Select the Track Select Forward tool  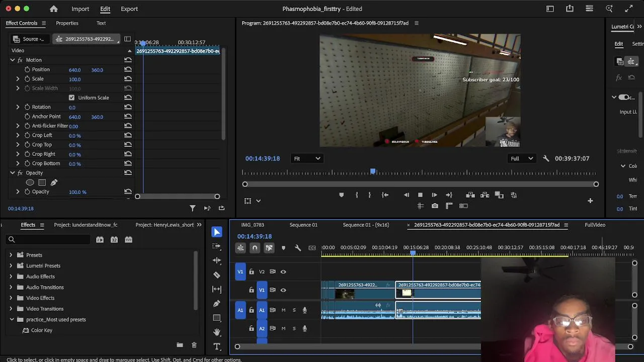[217, 246]
